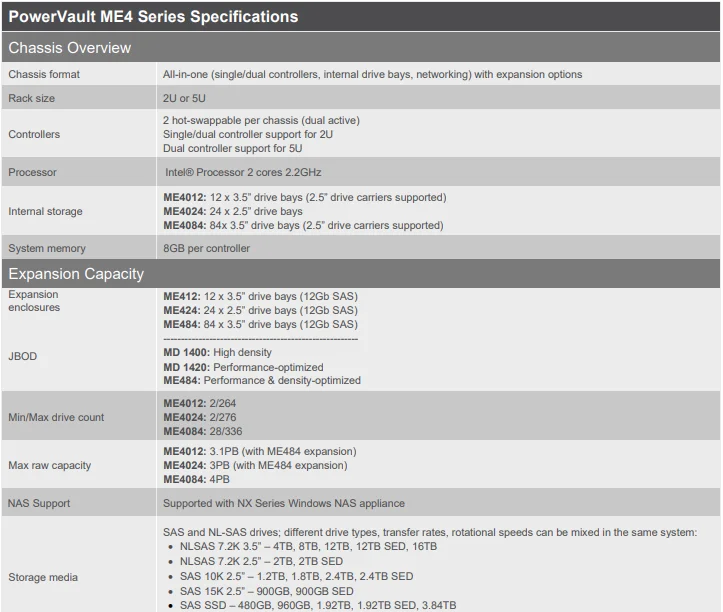Screen dimensions: 723x612
Task: Click the Controllers row label
Action: (x=34, y=134)
